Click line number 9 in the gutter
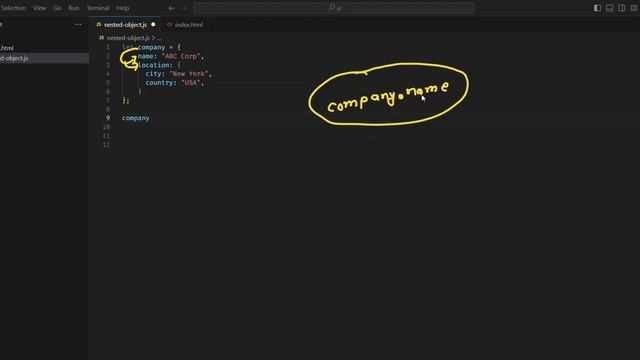Image resolution: width=640 pixels, height=360 pixels. tap(108, 118)
